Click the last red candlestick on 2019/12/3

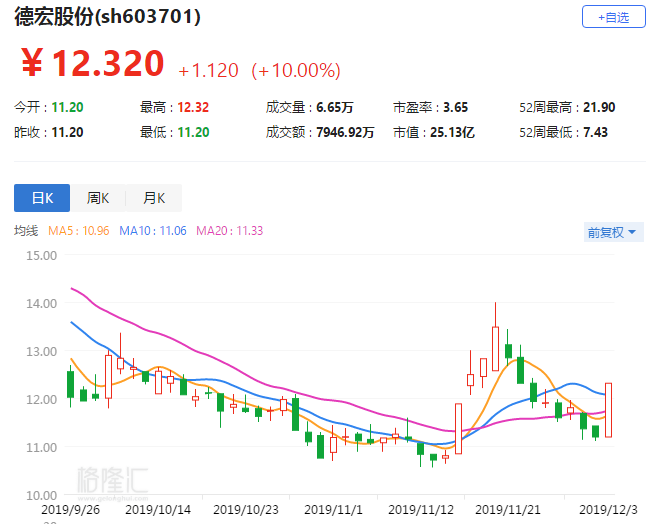click(x=608, y=410)
